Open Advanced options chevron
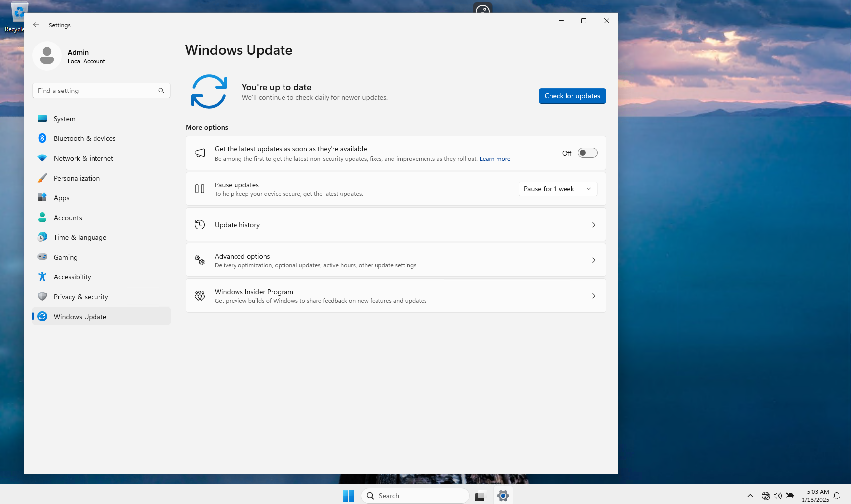Viewport: 851px width, 504px height. (x=593, y=260)
